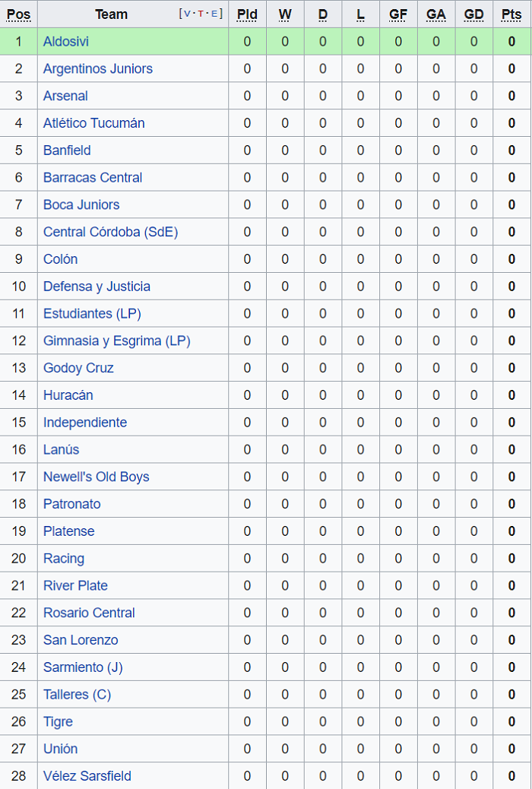Click the River Plate team link

pos(75,585)
